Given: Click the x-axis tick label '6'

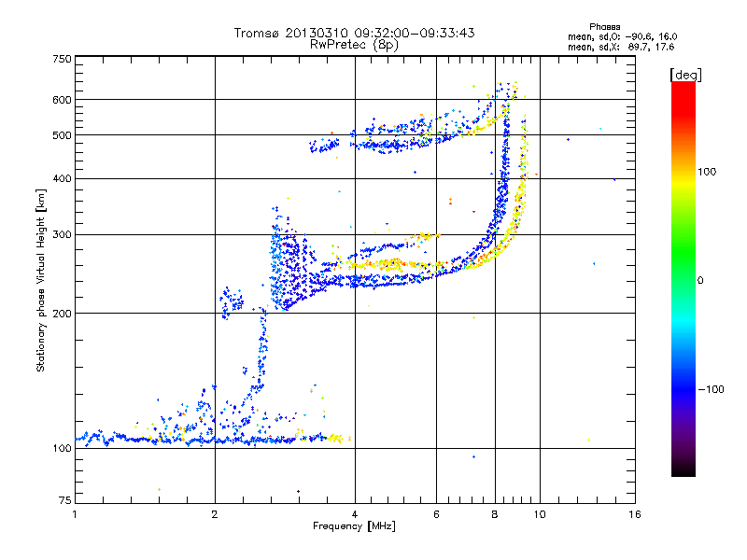Looking at the screenshot, I should (x=436, y=514).
